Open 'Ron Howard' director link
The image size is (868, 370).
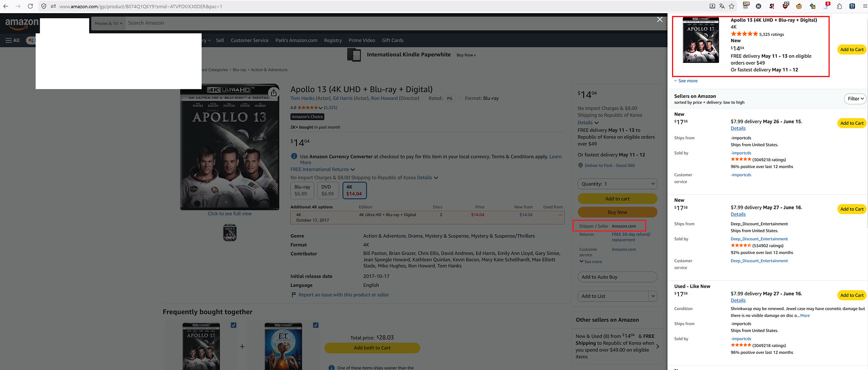coord(384,98)
